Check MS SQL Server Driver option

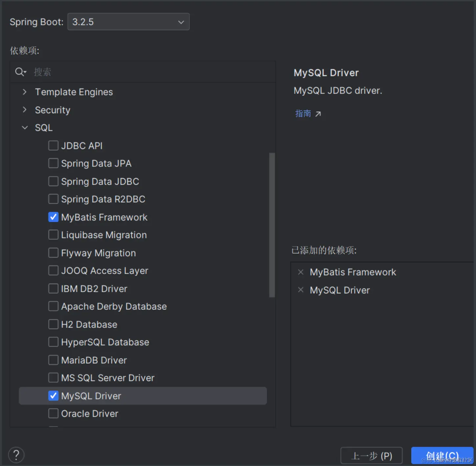(x=54, y=378)
